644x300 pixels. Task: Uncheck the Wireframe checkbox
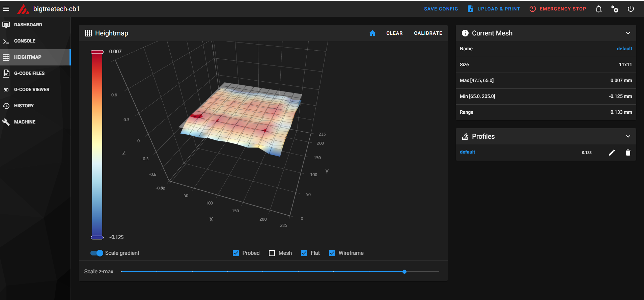tap(332, 253)
